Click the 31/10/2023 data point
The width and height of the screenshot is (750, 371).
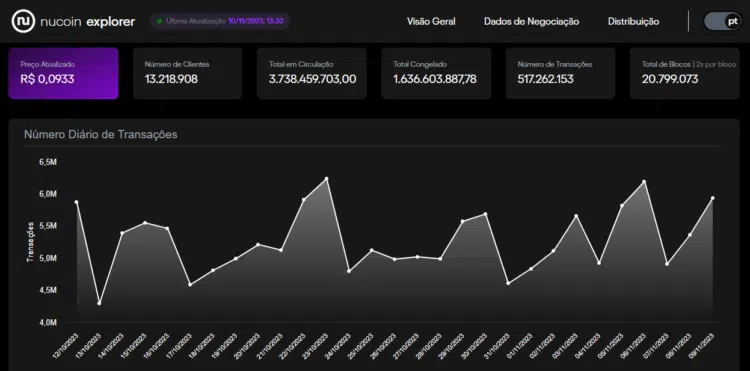(508, 283)
